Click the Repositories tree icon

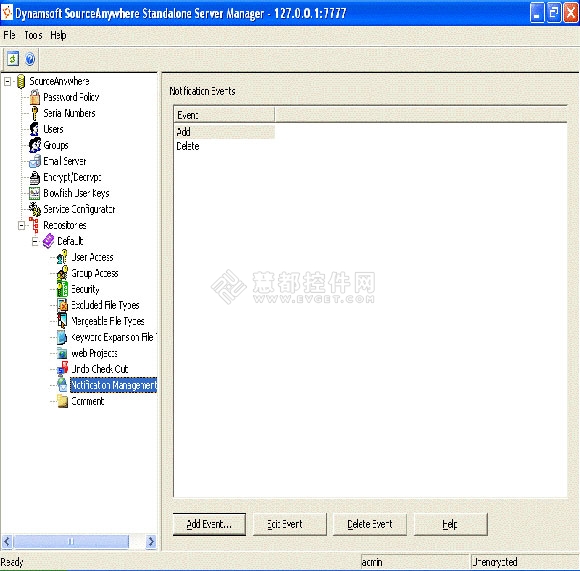tap(34, 225)
